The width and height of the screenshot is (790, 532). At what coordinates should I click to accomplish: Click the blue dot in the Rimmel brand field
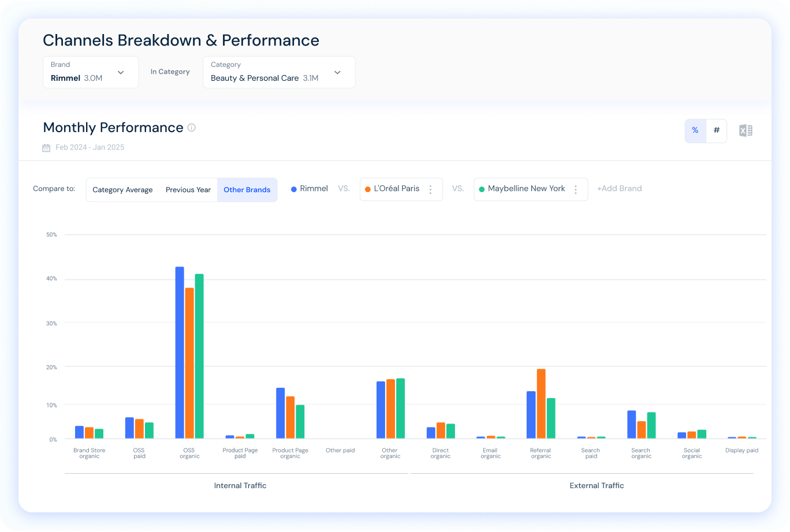coord(295,188)
